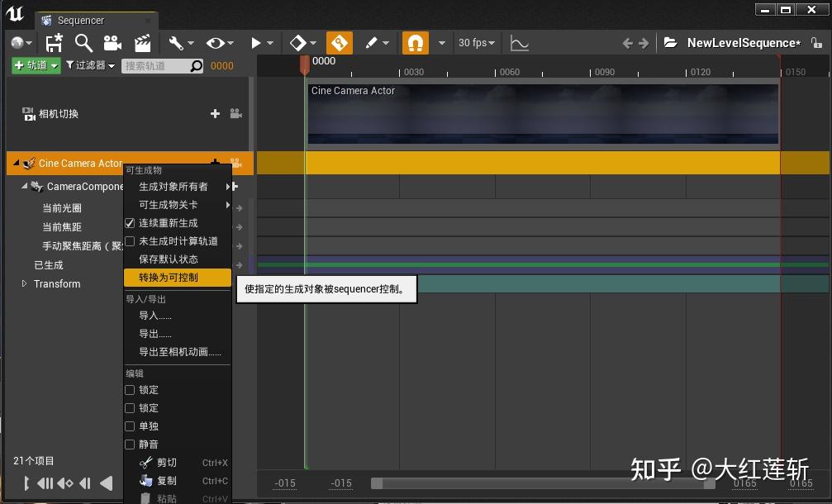Toggle the orange auto-keyframe diamond icon

coord(339,42)
